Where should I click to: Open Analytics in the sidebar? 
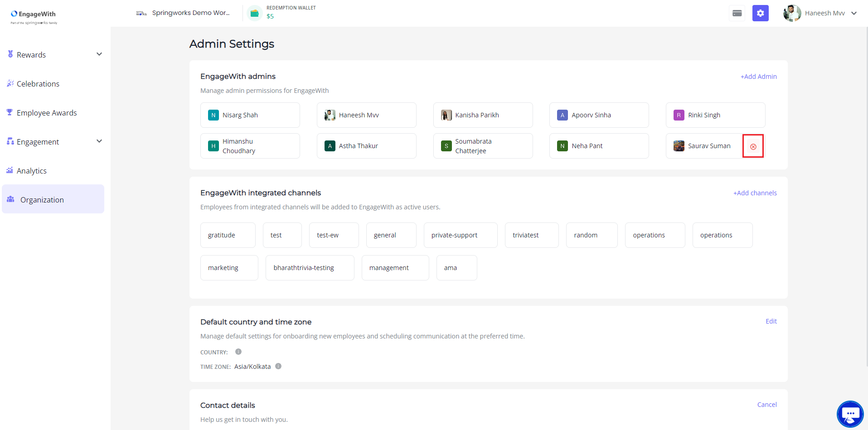(32, 171)
